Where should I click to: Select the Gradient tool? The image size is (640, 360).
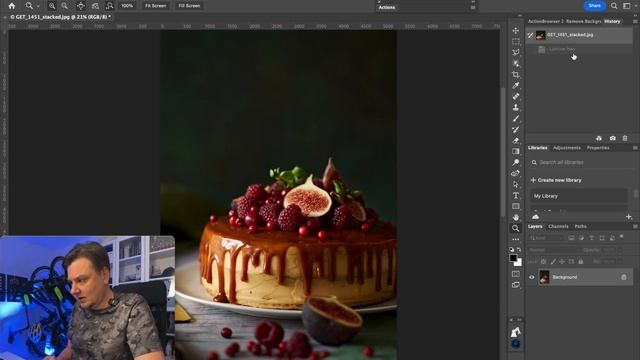(x=516, y=151)
